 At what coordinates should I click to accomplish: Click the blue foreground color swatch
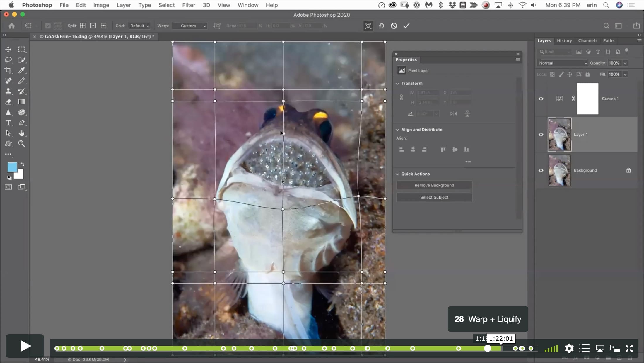tap(12, 167)
